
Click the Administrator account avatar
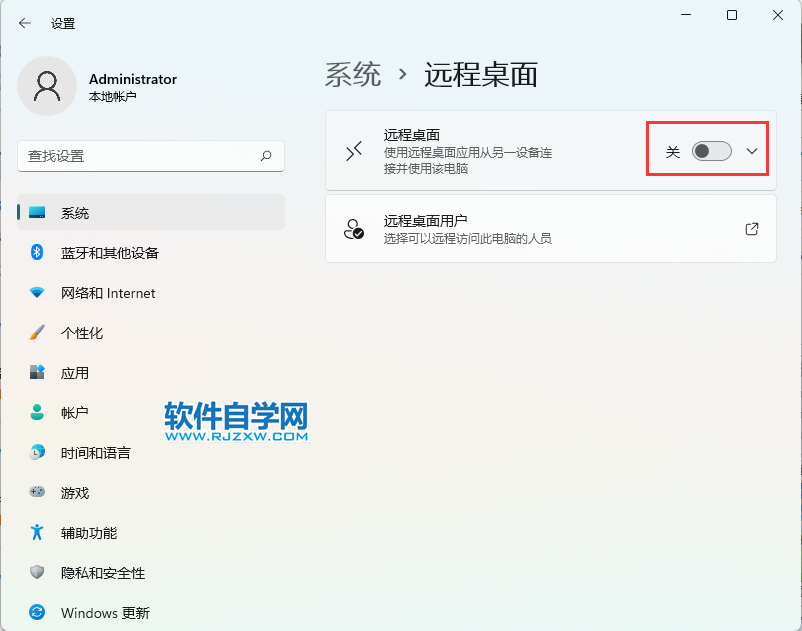44,87
